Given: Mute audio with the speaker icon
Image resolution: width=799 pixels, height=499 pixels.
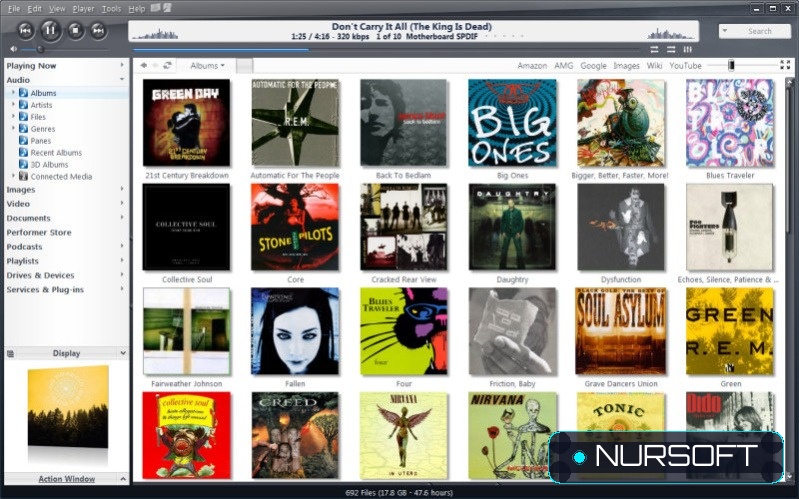Looking at the screenshot, I should click(13, 49).
